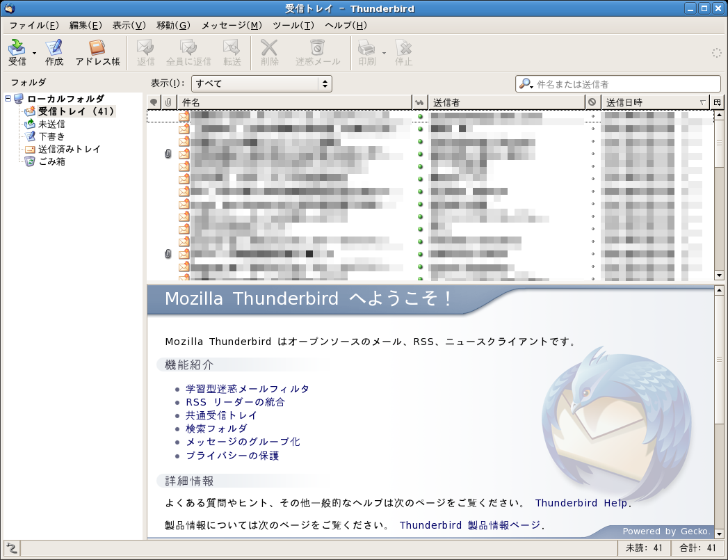Open the 表示(V) menu
Image resolution: width=728 pixels, height=560 pixels.
click(x=129, y=25)
